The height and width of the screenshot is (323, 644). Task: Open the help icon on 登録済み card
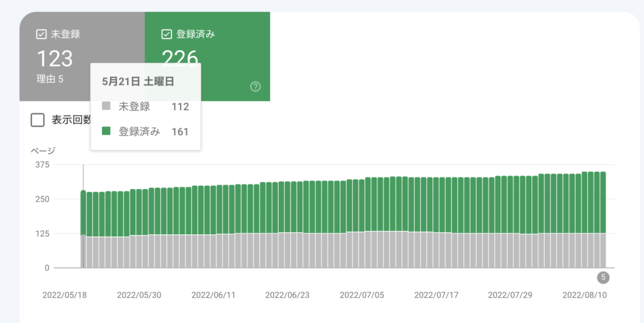click(255, 86)
